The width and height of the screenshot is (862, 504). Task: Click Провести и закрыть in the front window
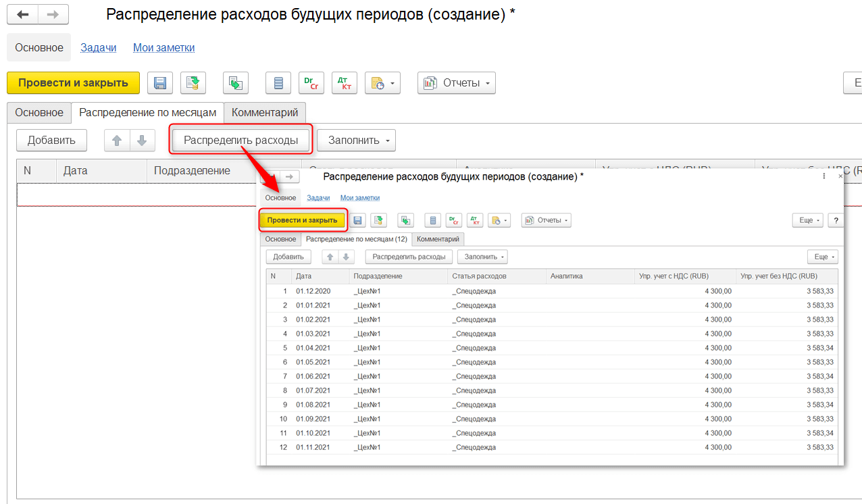coord(302,220)
